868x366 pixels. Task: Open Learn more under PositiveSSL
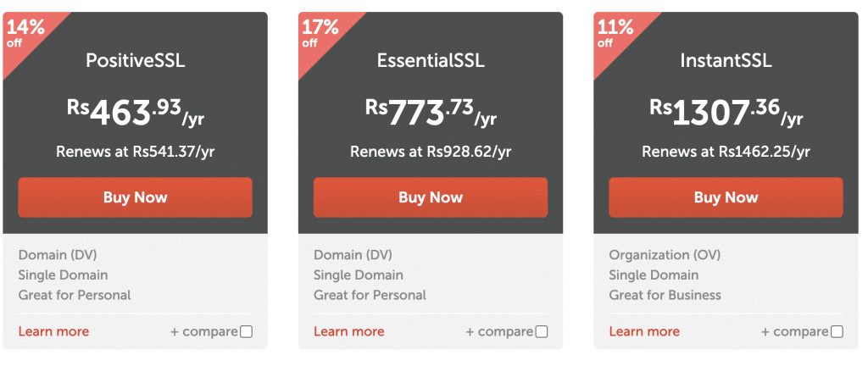tap(53, 331)
